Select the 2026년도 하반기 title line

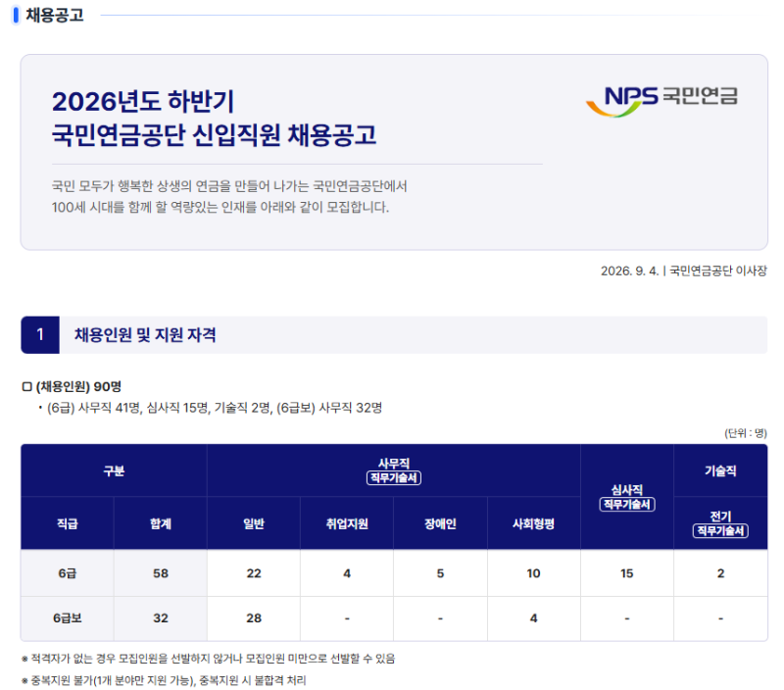[x=143, y=102]
